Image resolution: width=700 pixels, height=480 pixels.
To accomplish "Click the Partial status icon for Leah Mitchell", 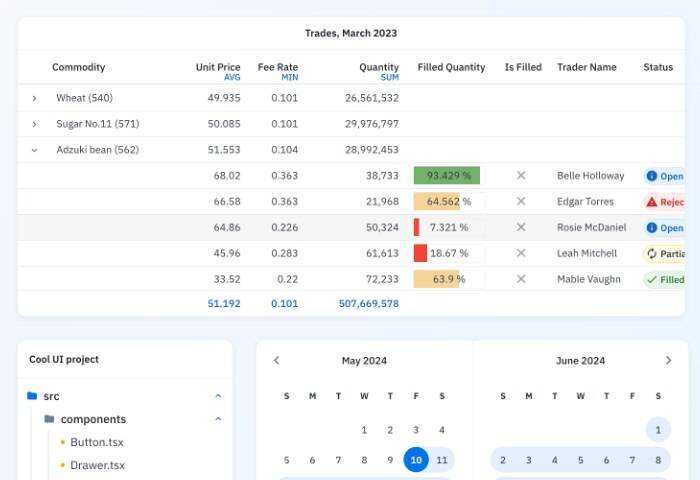I will [x=652, y=254].
